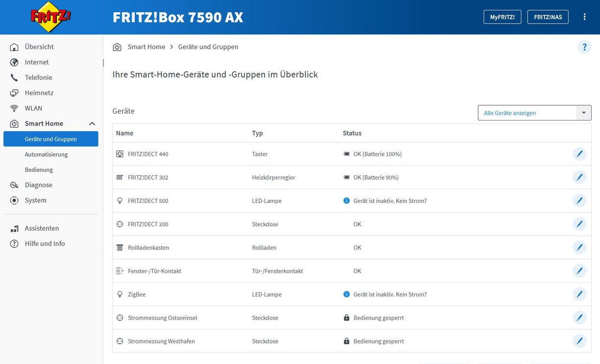Click the info icon in ZigBee status

[x=347, y=294]
